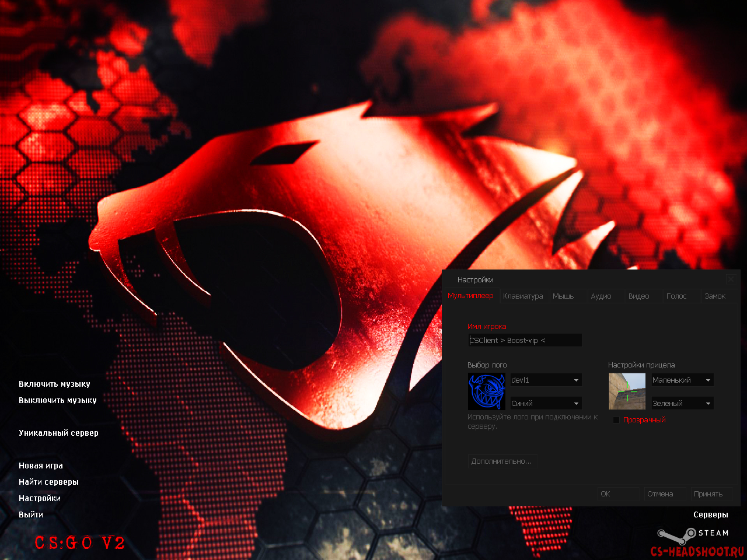Click Выйти to quit game
The width and height of the screenshot is (747, 560).
pyautogui.click(x=31, y=514)
